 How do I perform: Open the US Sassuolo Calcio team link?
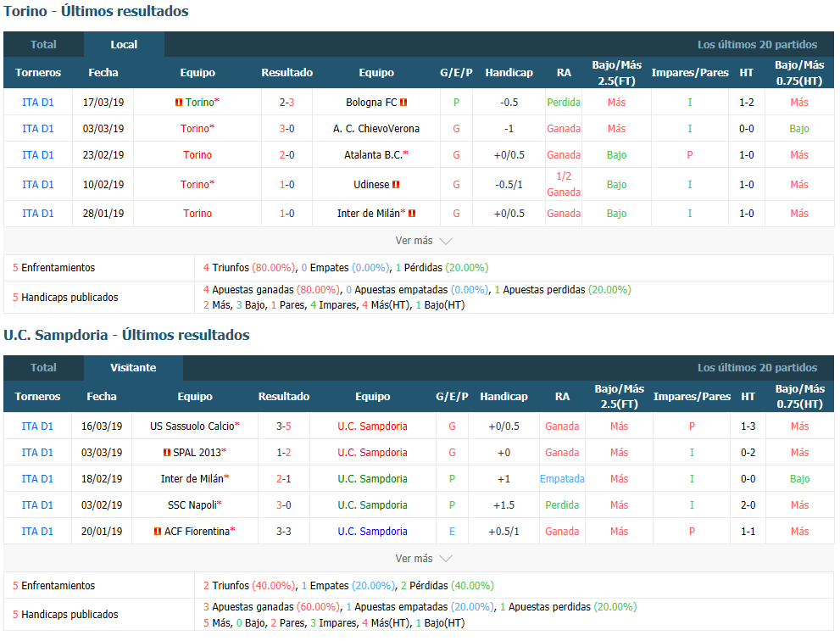(192, 426)
